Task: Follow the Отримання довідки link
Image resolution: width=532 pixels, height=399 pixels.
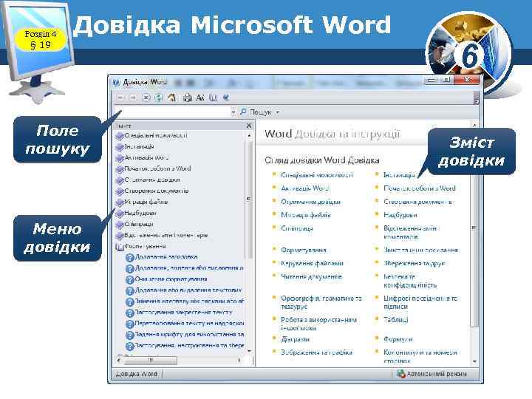Action: pyautogui.click(x=311, y=202)
